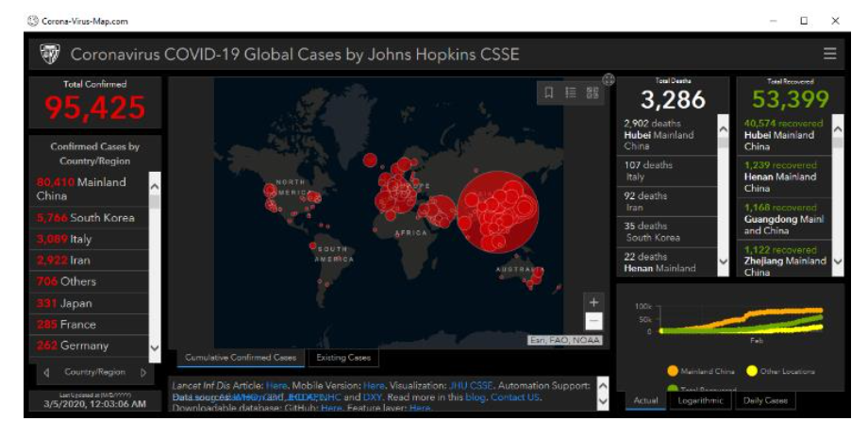Toggle Mainland China orange legend marker

[673, 371]
